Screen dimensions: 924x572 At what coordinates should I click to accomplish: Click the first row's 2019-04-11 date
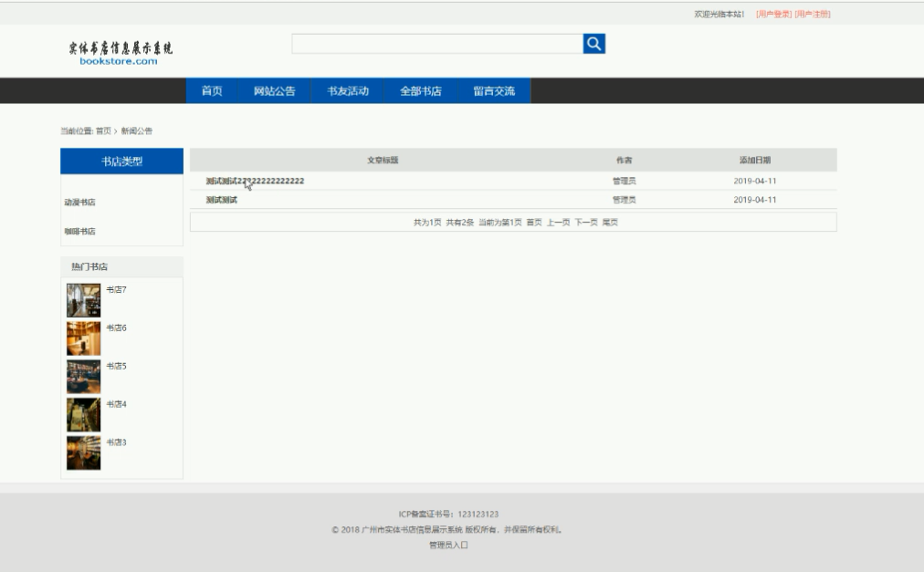pyautogui.click(x=755, y=181)
